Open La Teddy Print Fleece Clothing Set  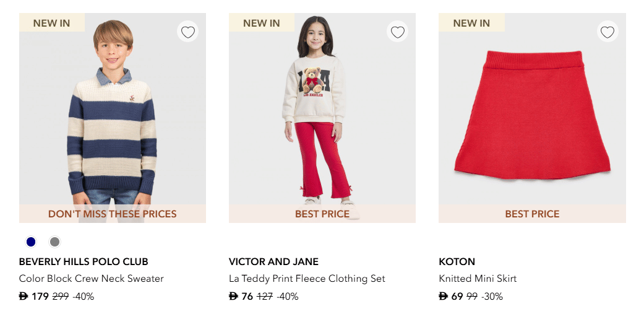coord(307,279)
